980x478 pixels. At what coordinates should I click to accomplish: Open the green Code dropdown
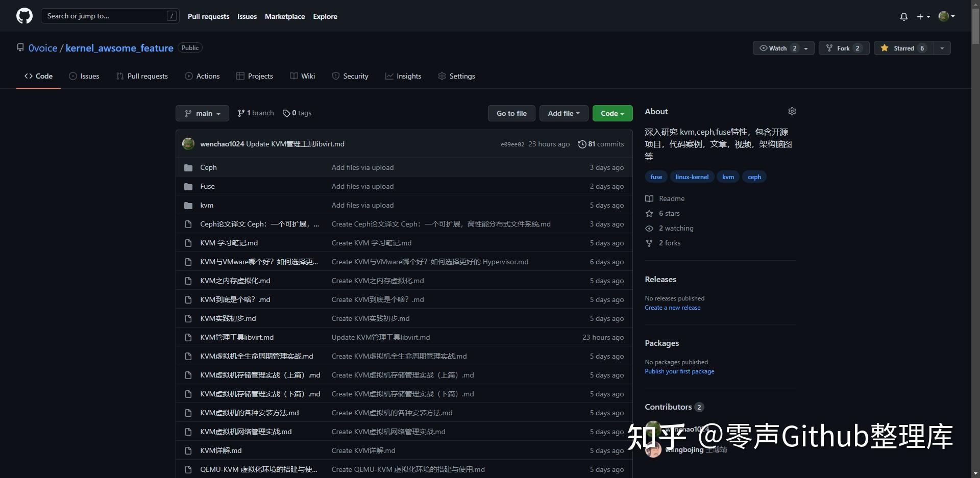(612, 113)
